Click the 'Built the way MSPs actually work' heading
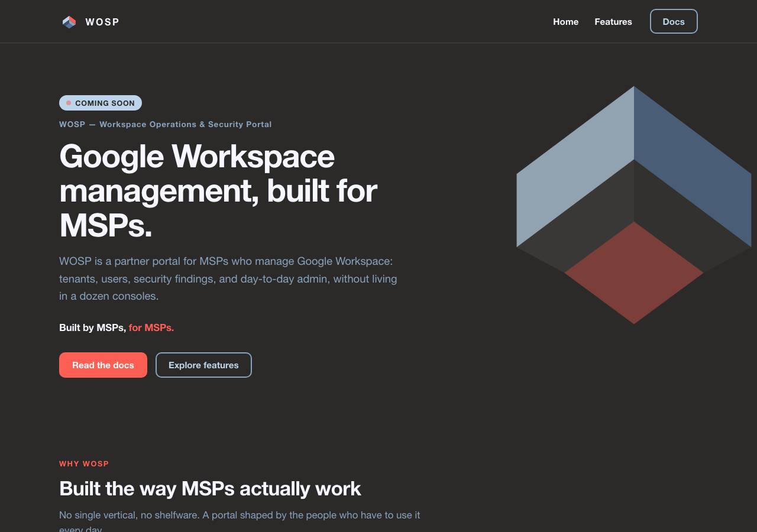 (210, 488)
